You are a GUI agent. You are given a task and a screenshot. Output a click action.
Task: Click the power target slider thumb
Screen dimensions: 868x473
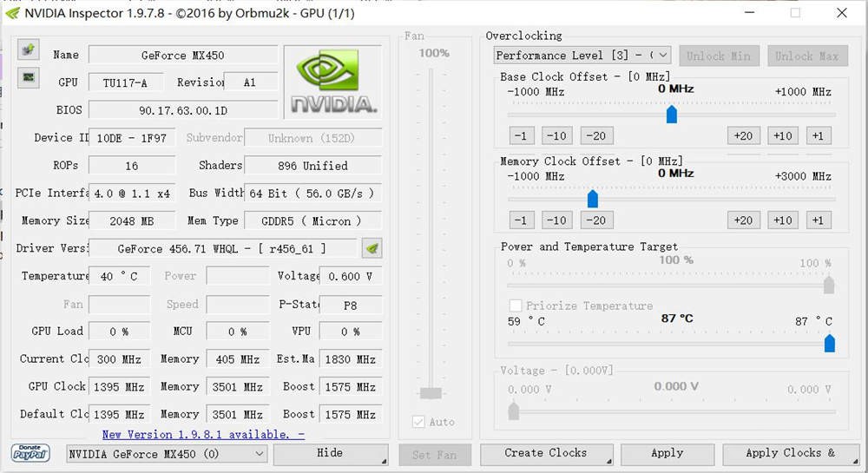829,285
